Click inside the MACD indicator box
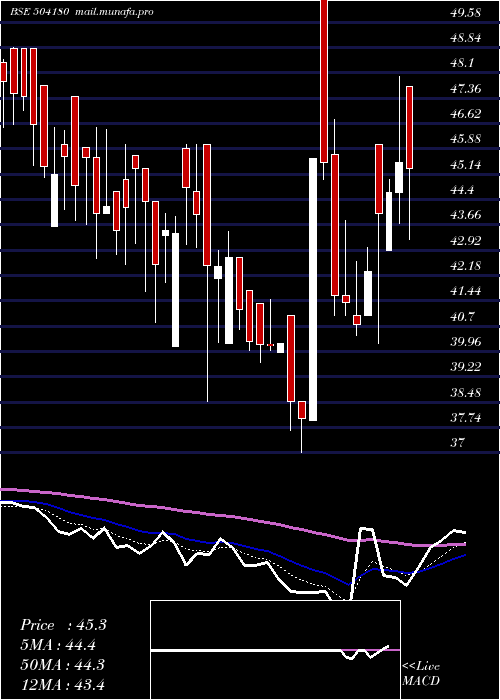This screenshot has height=700, width=500. (x=275, y=650)
